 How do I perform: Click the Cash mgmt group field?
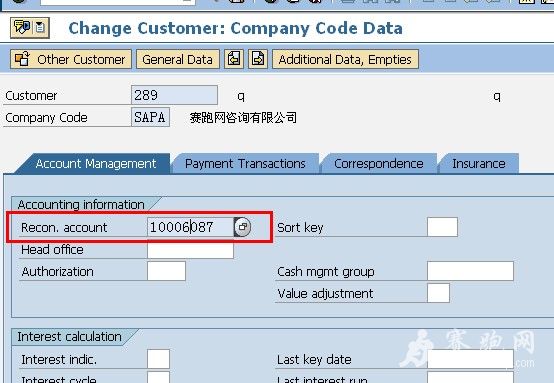click(470, 271)
